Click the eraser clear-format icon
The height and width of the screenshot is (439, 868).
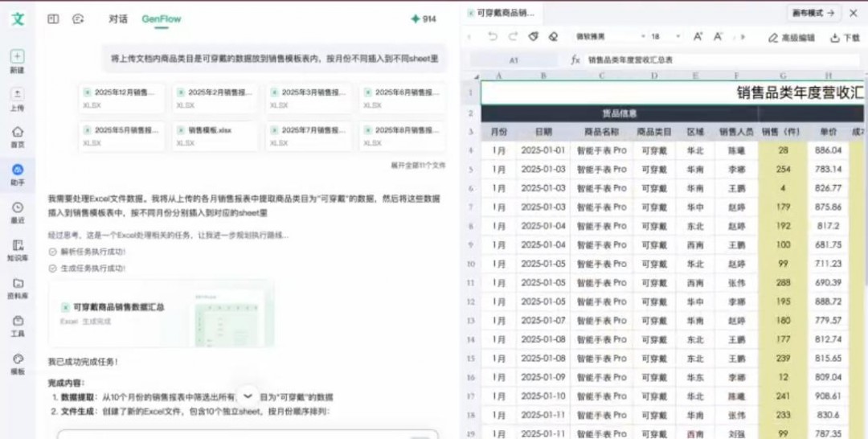[x=553, y=37]
